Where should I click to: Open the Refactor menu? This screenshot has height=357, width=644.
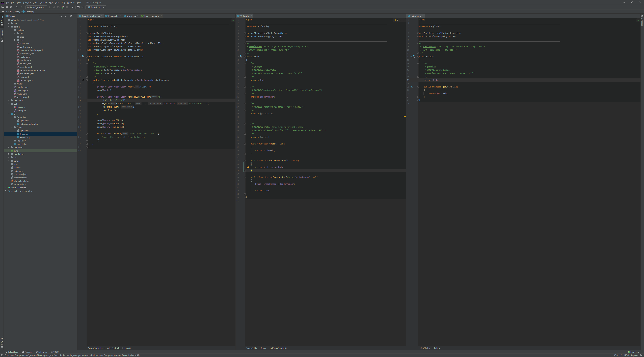[43, 3]
